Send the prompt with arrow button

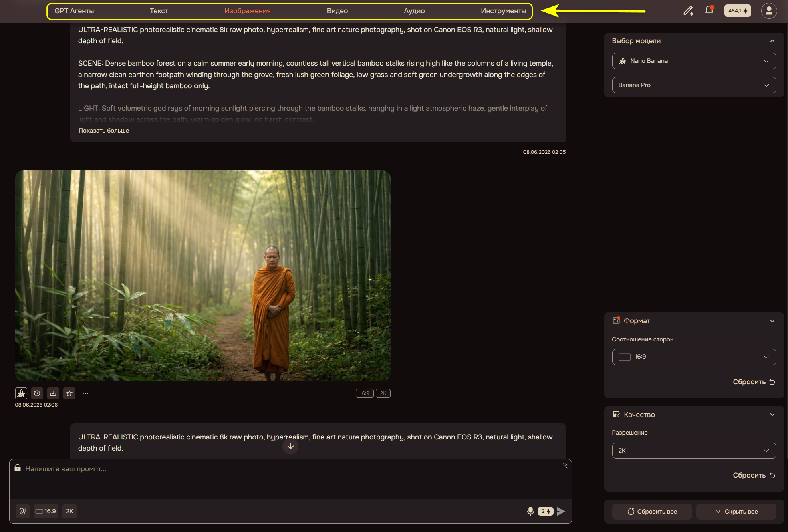click(x=561, y=511)
